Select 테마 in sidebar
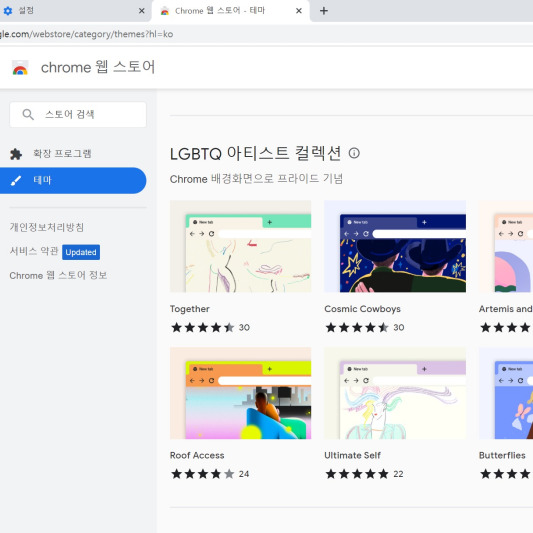 coord(73,180)
